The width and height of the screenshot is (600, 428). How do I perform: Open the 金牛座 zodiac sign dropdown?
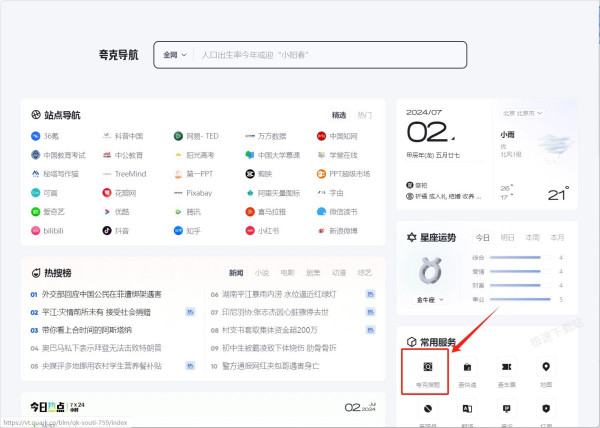pos(430,300)
